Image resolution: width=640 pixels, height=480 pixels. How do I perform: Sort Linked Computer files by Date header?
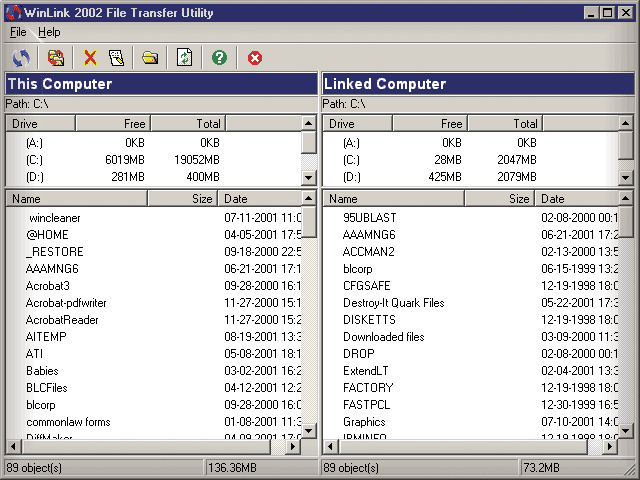coord(577,199)
